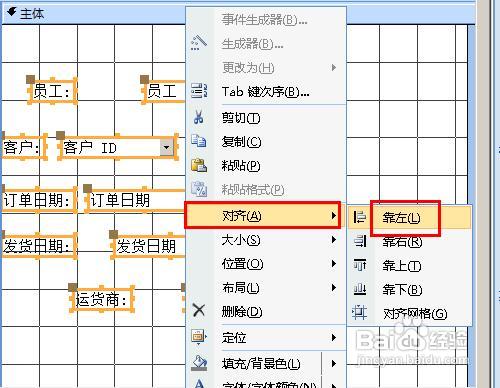Viewport: 500px width, 388px height.
Task: Open 位置(O) position entry
Action: click(x=266, y=264)
